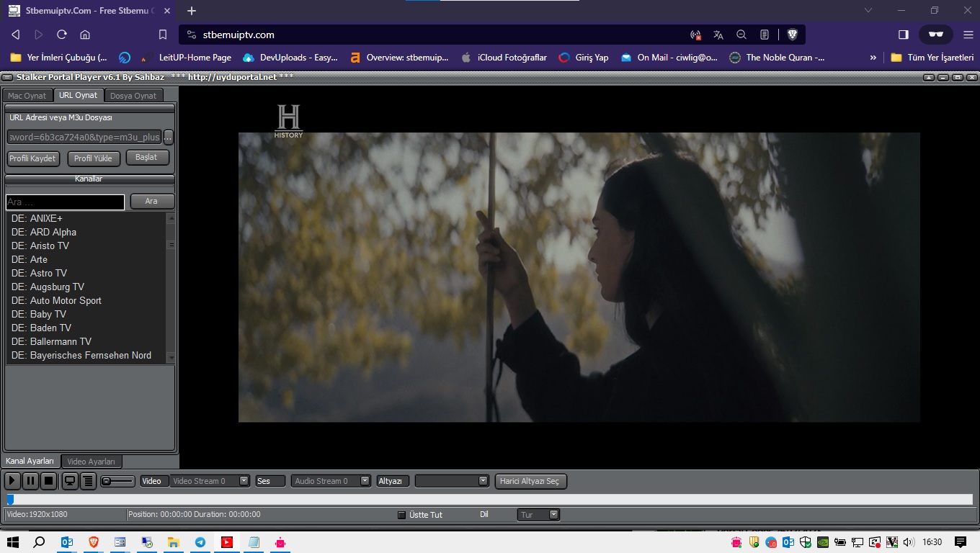Open Windows Start menu
This screenshot has width=980, height=553.
pos(12,542)
